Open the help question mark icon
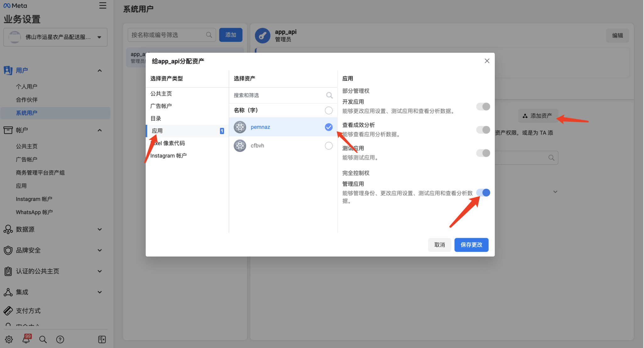 click(x=60, y=340)
